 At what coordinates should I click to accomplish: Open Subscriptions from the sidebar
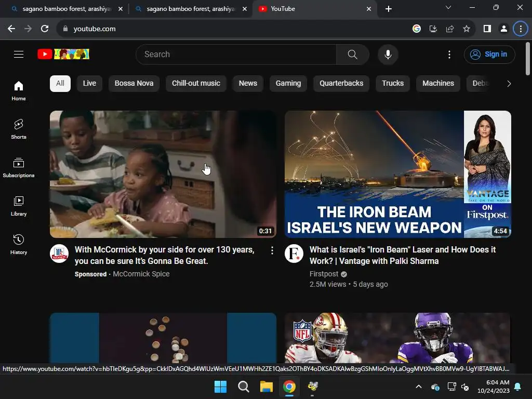[19, 168]
